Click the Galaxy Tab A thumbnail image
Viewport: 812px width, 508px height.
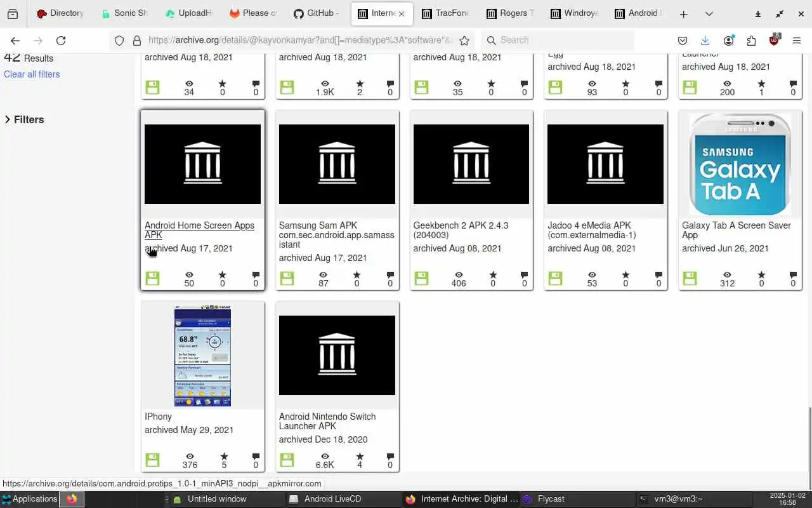(740, 164)
